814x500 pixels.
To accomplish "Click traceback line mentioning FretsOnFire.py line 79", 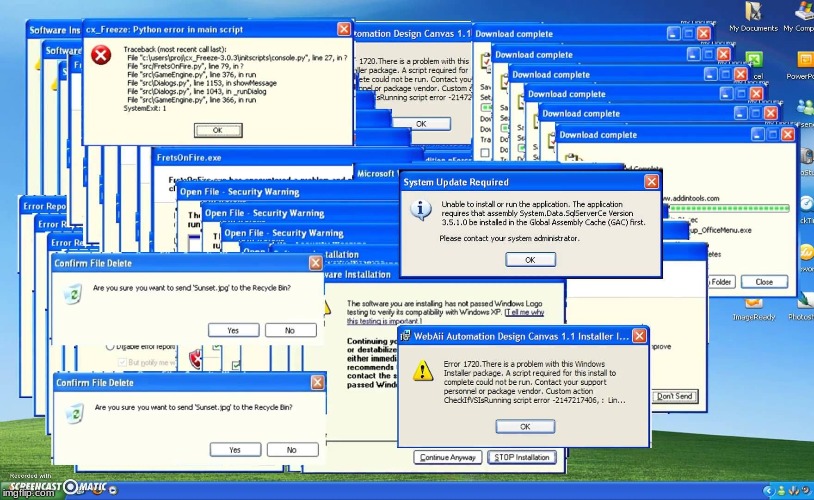I will [x=185, y=66].
